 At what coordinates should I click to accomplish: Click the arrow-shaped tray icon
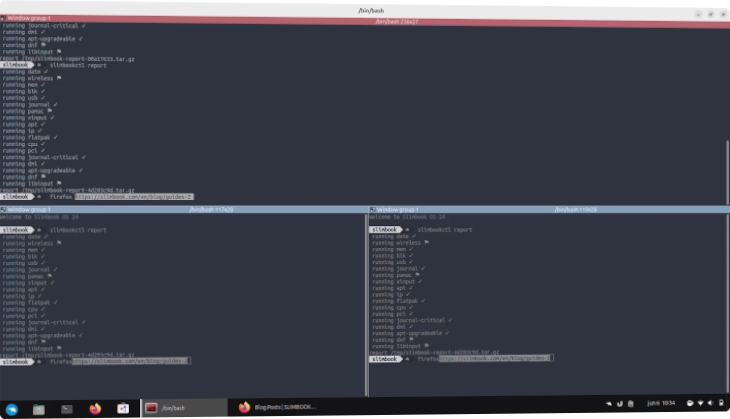608,404
